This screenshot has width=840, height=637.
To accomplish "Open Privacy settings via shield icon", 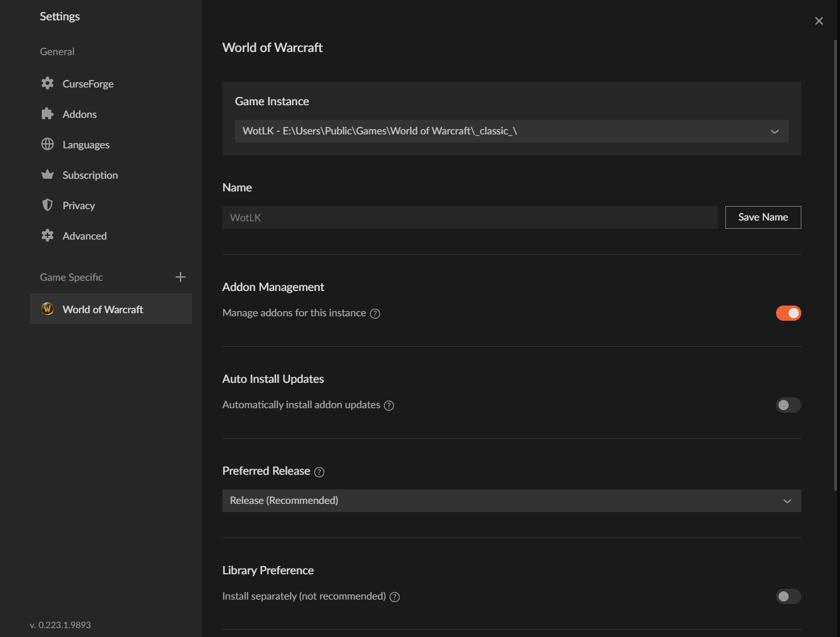I will 48,205.
